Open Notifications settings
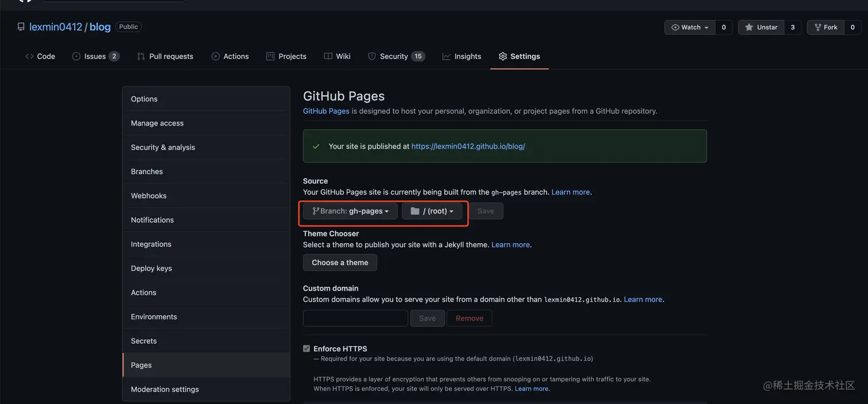Screen dimensions: 868x404 click(206, 220)
